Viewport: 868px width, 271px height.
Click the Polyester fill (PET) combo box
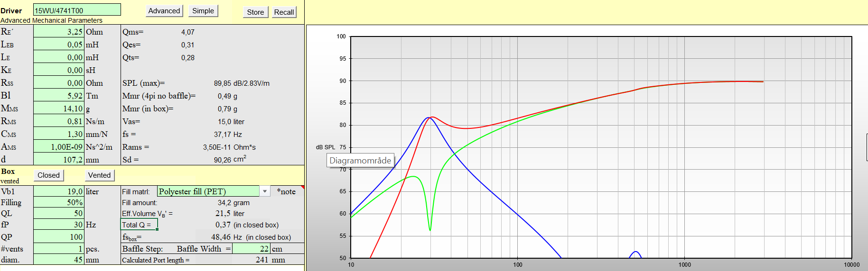pyautogui.click(x=208, y=191)
